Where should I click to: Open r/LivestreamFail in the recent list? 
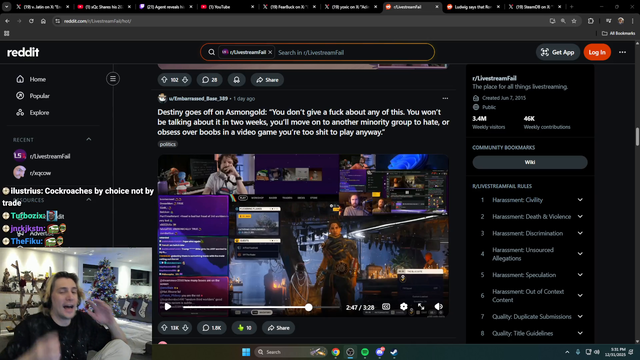click(x=50, y=156)
